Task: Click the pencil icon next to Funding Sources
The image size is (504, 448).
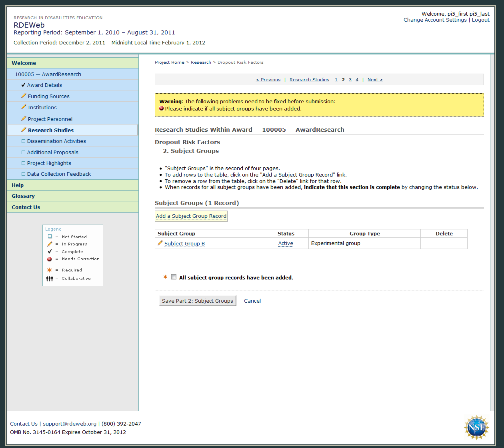Action: click(x=24, y=96)
